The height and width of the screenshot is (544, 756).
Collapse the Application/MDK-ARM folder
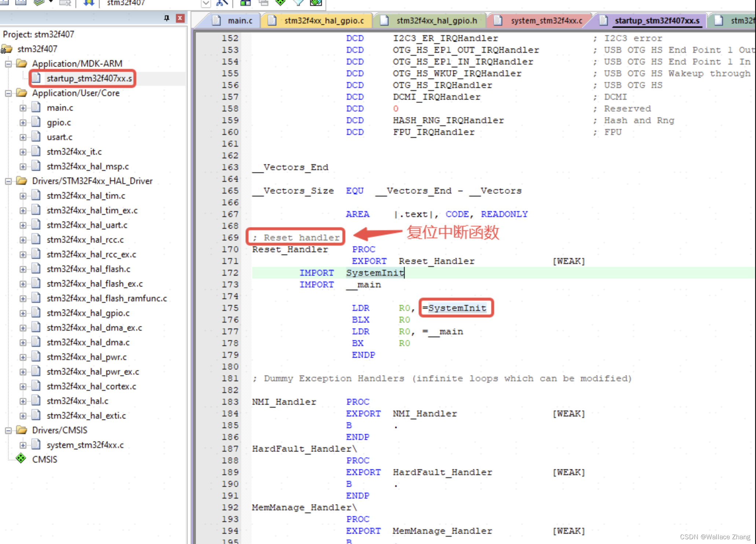point(8,63)
